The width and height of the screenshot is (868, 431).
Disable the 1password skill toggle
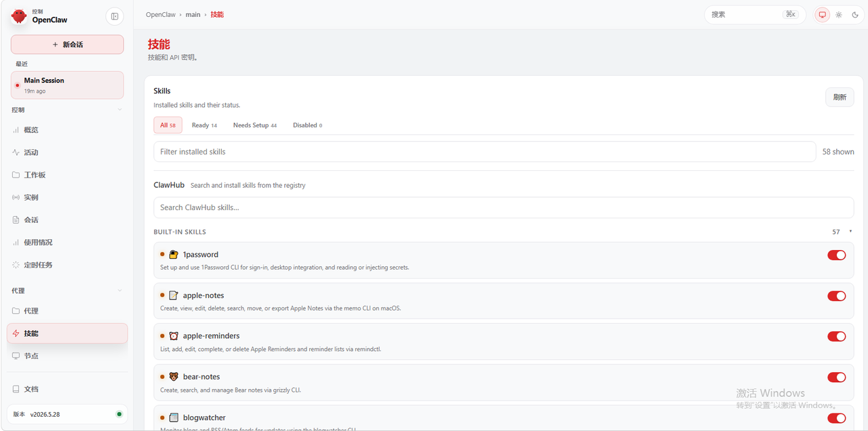coord(836,255)
